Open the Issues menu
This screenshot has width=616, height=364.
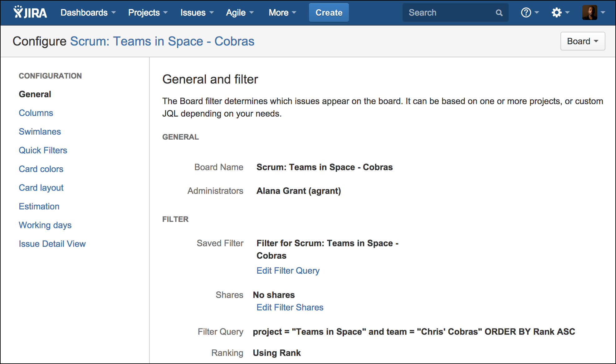point(193,12)
